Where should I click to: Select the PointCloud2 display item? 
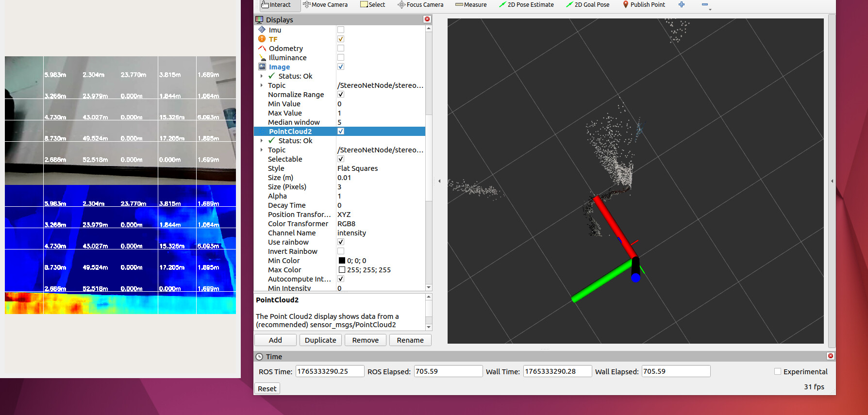[290, 132]
